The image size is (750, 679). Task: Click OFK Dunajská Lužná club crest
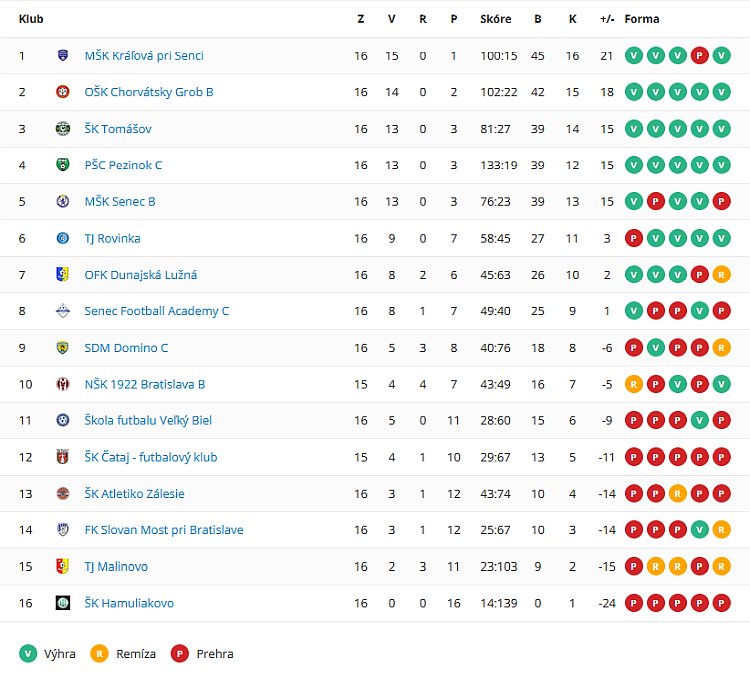63,275
